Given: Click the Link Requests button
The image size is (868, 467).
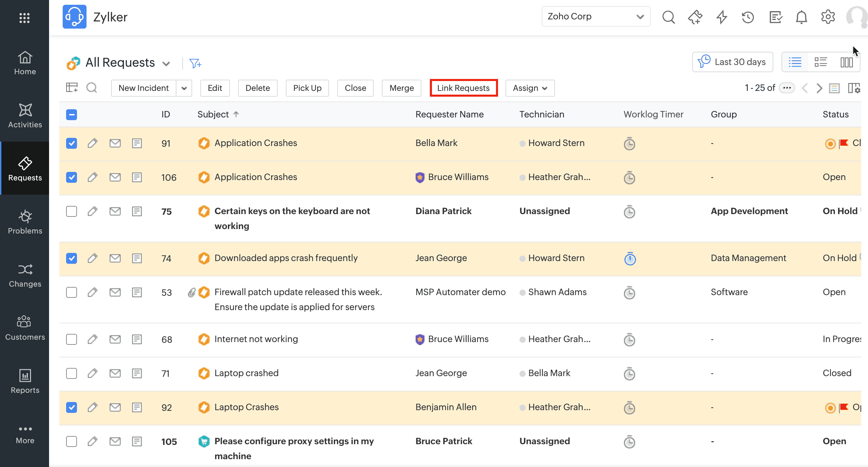Looking at the screenshot, I should click(x=463, y=88).
